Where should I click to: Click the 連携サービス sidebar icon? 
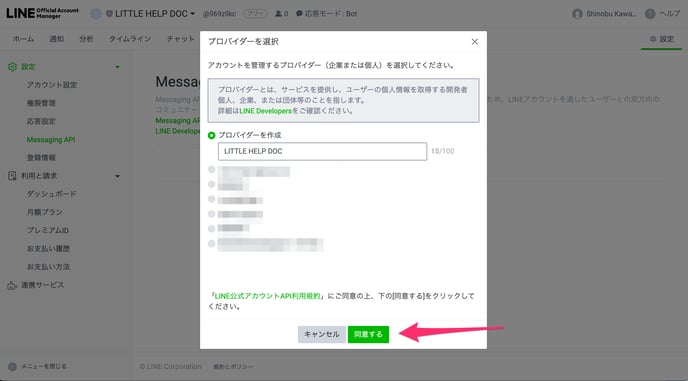pyautogui.click(x=12, y=285)
